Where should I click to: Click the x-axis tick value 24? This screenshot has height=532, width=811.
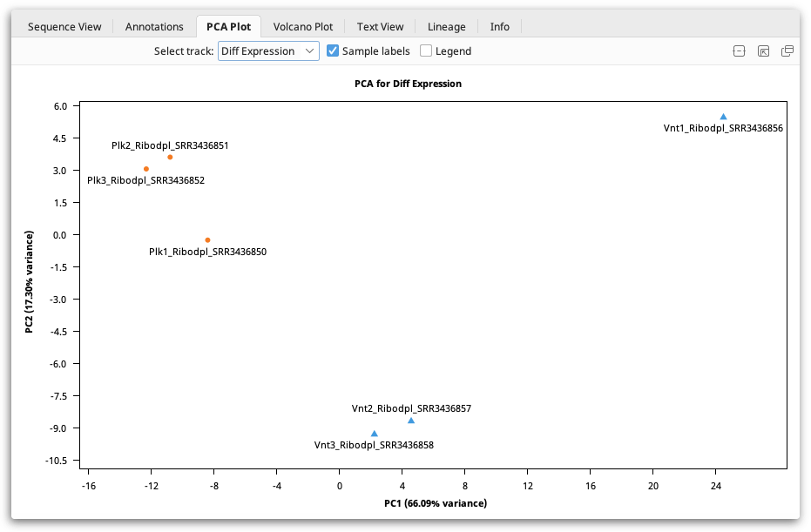click(716, 486)
